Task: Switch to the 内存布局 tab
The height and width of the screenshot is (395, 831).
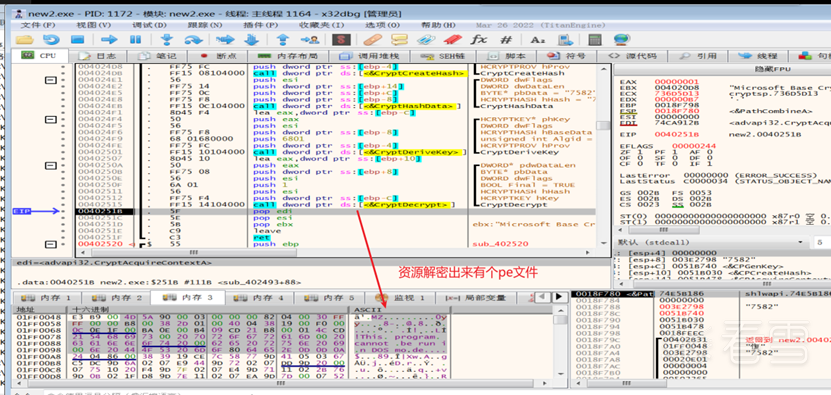Action: pos(289,56)
